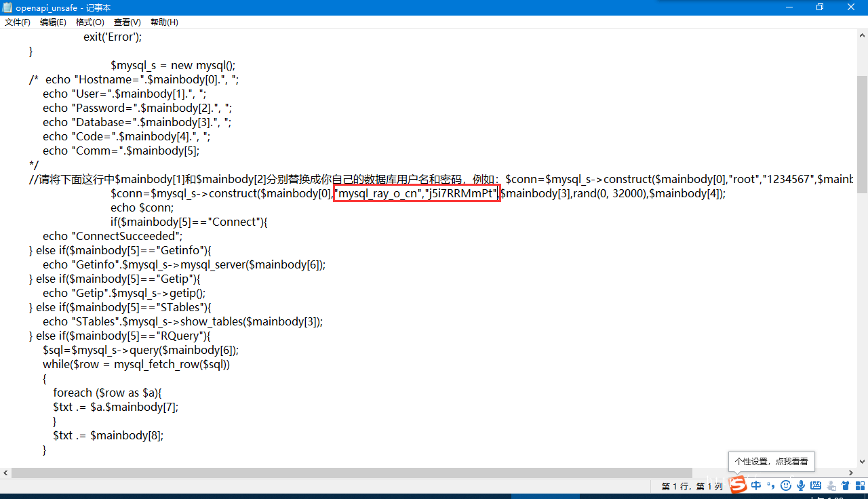
Task: Click the Notepad icon in title bar
Action: point(7,7)
